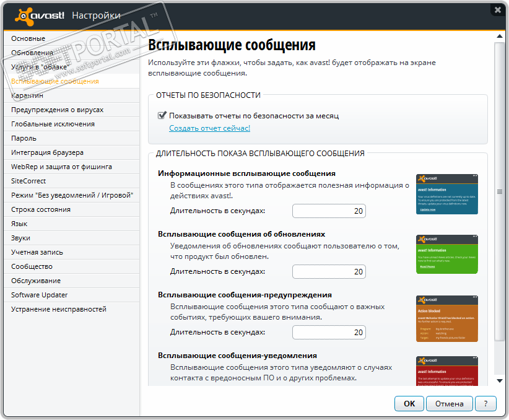Open the Обновления settings section
Screen dimensions: 509x420
click(72, 53)
